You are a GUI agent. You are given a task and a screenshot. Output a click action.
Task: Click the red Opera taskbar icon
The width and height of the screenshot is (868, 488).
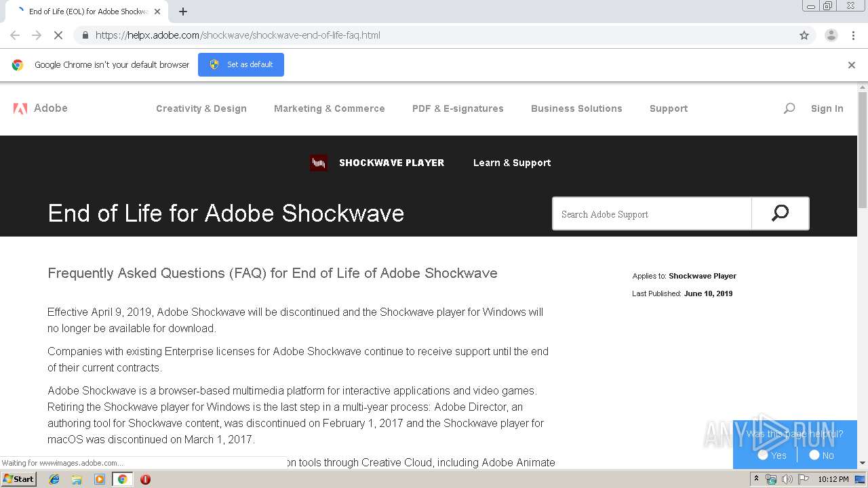145,479
